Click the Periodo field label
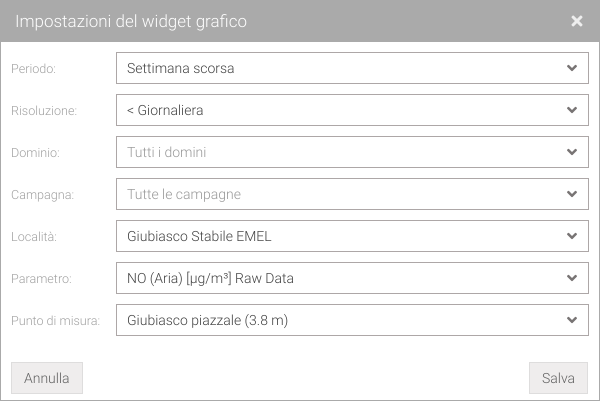Viewport: 600px width, 401px height. [33, 69]
